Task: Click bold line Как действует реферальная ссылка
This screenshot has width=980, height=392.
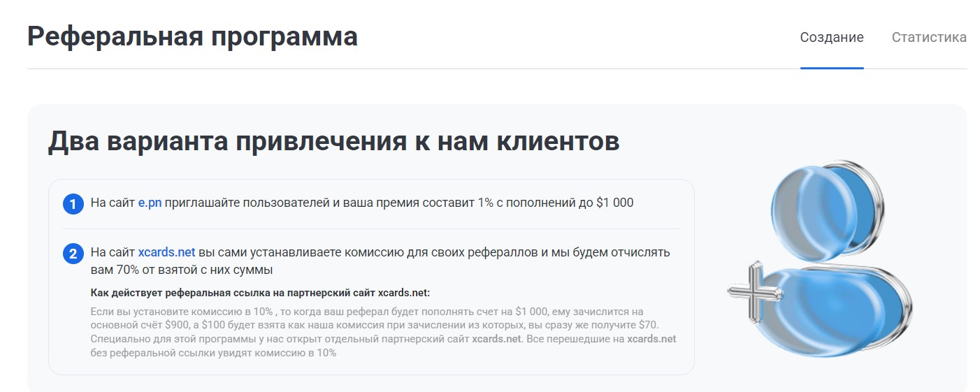Action: [260, 292]
